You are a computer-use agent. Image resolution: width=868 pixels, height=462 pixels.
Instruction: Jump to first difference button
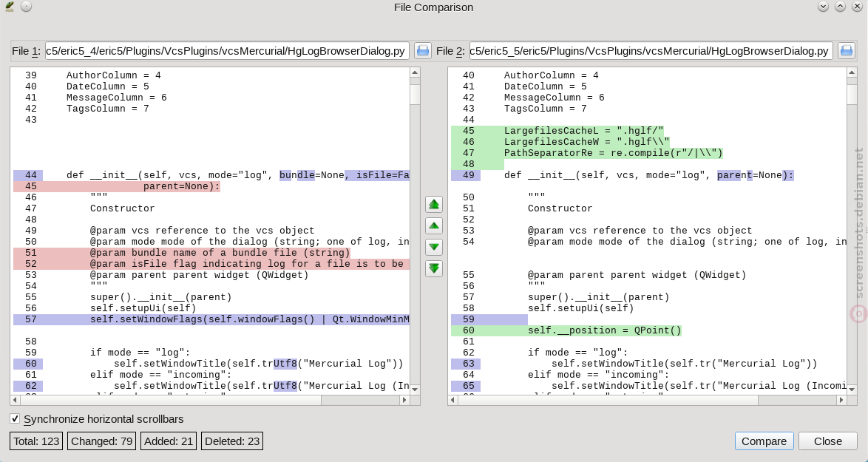[434, 204]
